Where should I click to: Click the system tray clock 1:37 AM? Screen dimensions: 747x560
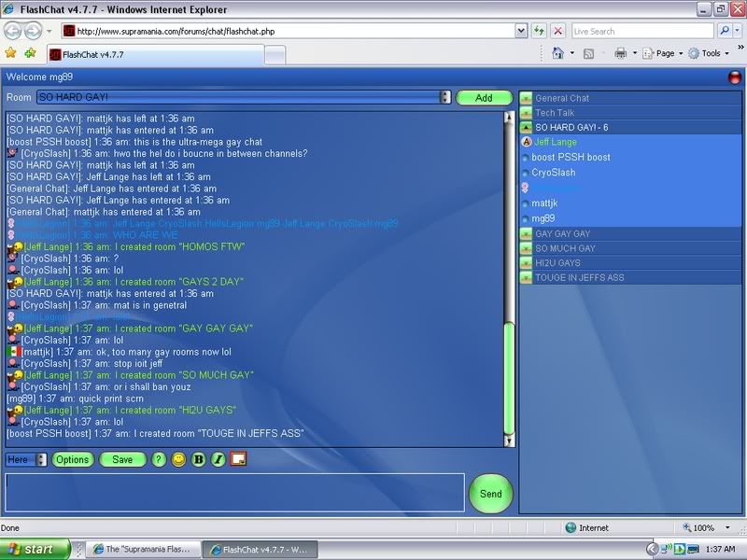(720, 549)
